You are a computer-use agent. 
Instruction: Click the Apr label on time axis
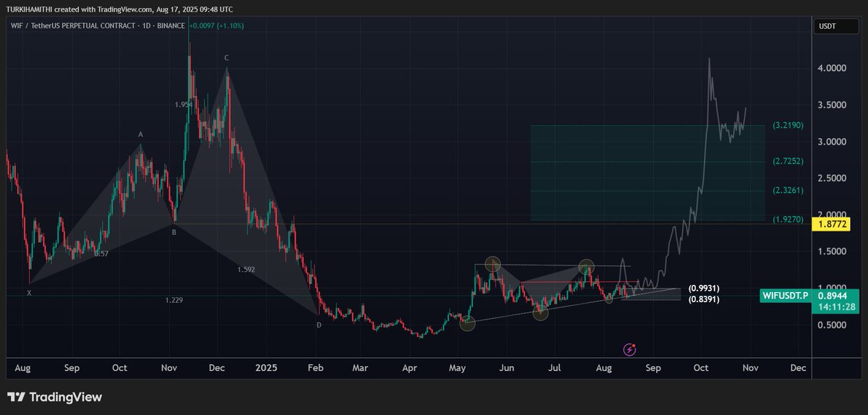click(410, 368)
